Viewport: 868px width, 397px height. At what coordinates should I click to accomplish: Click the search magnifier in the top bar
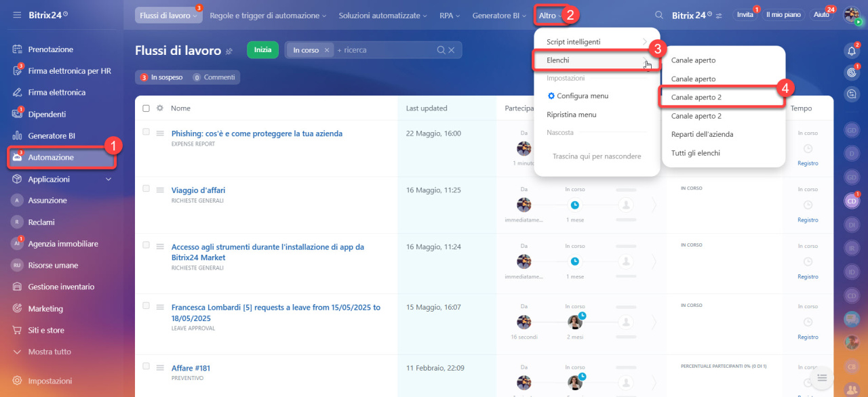point(659,15)
